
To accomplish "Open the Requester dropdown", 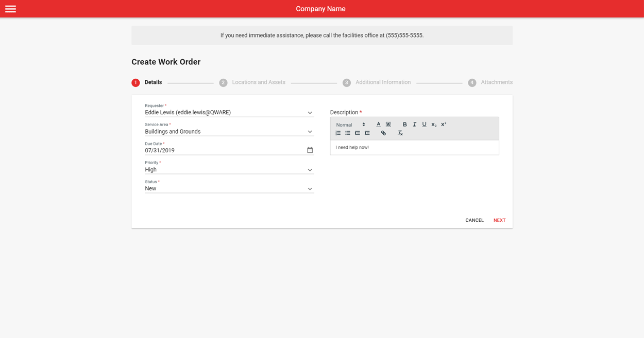I will coord(310,112).
